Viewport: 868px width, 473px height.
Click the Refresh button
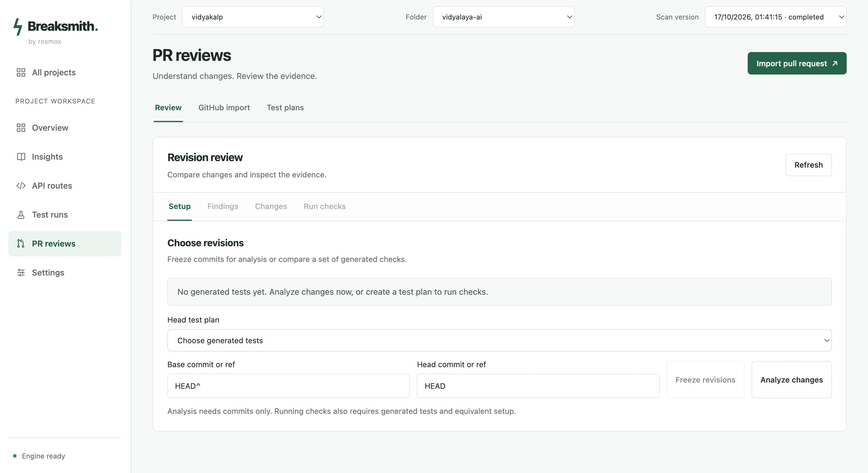808,165
